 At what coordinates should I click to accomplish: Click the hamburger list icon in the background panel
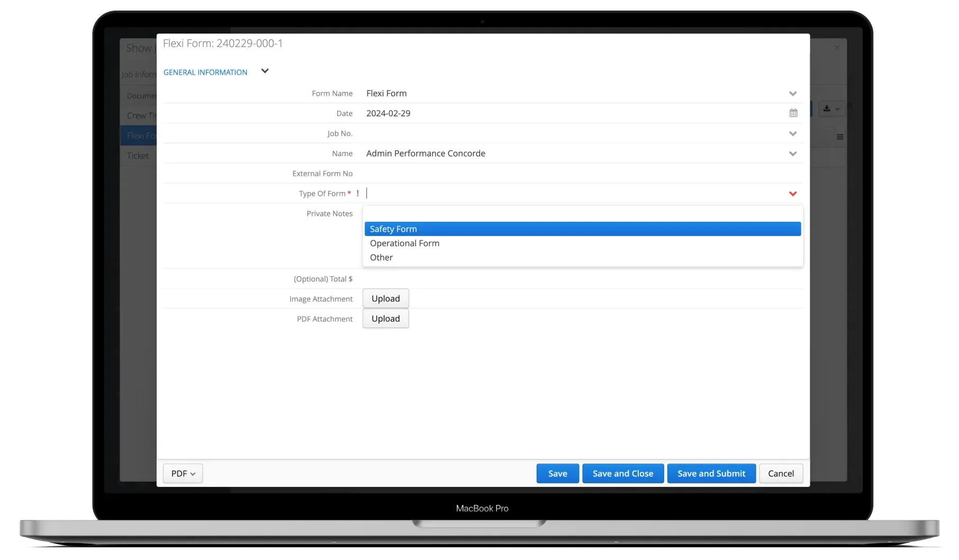[840, 136]
